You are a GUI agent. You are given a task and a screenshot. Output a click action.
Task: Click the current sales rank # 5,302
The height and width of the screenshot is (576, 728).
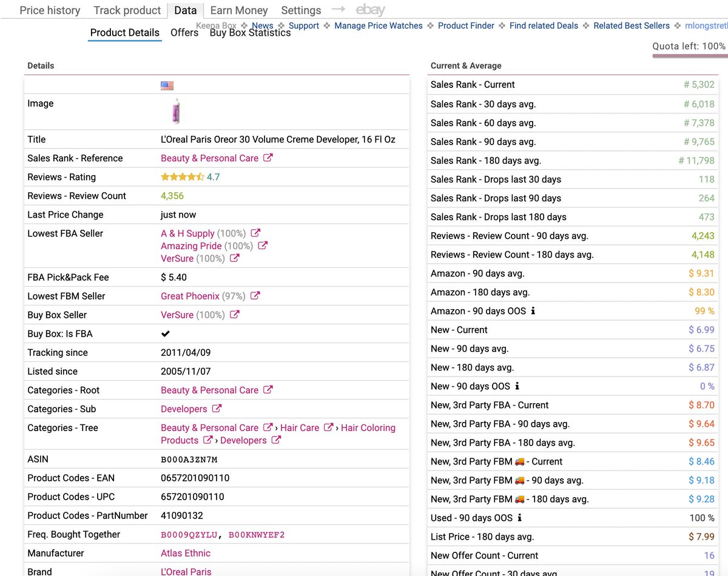(x=699, y=84)
